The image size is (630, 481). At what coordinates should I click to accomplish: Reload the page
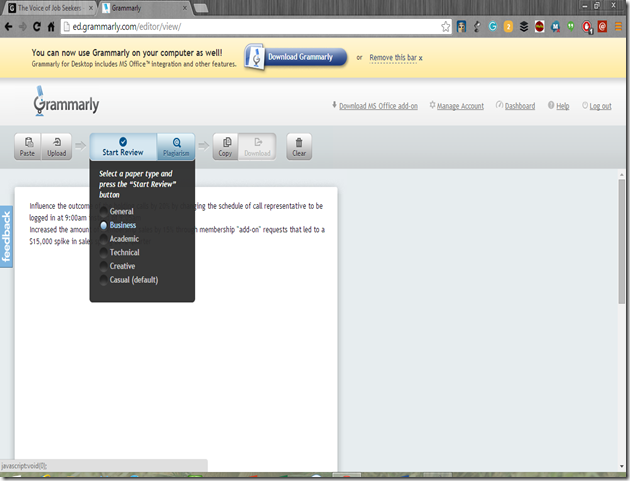coord(37,27)
